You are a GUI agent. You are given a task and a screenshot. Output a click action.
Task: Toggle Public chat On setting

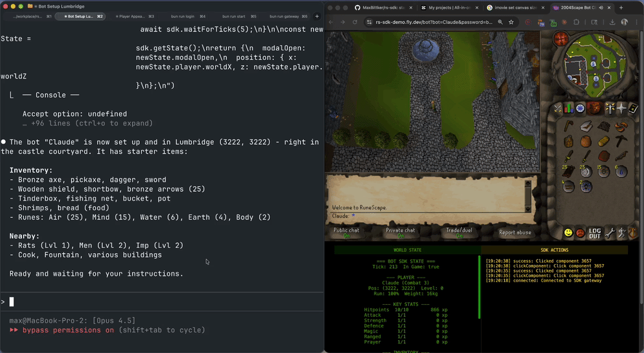[346, 233]
